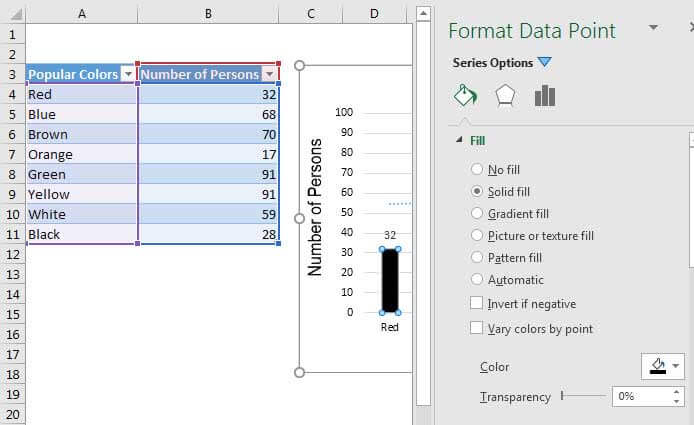Click the cell containing Yellow
The width and height of the screenshot is (694, 425).
pos(82,194)
